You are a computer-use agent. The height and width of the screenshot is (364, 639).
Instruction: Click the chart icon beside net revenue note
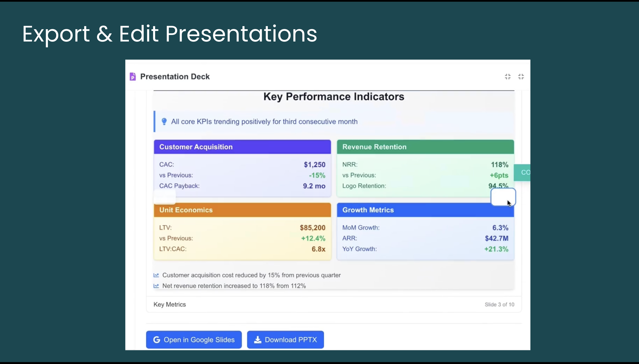pos(156,286)
